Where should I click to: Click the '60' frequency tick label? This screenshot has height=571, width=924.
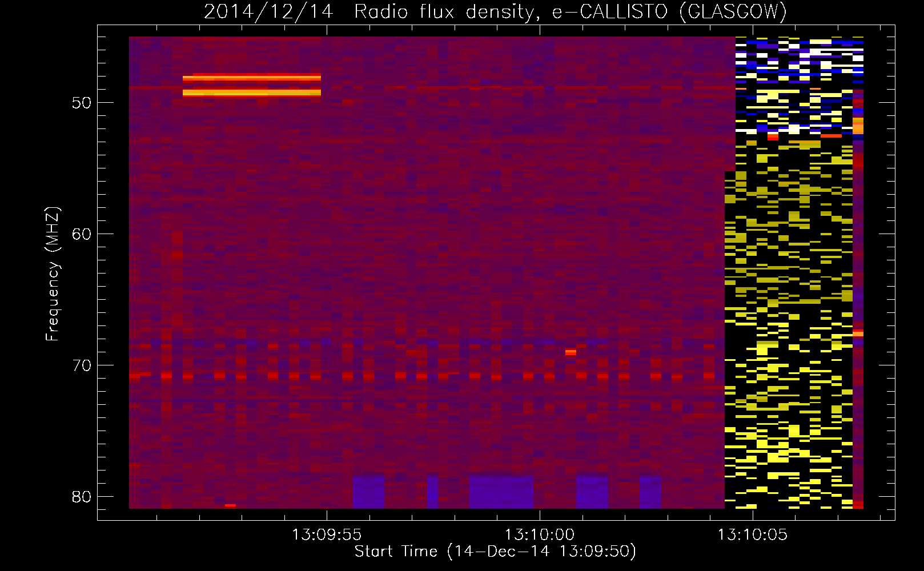click(82, 234)
